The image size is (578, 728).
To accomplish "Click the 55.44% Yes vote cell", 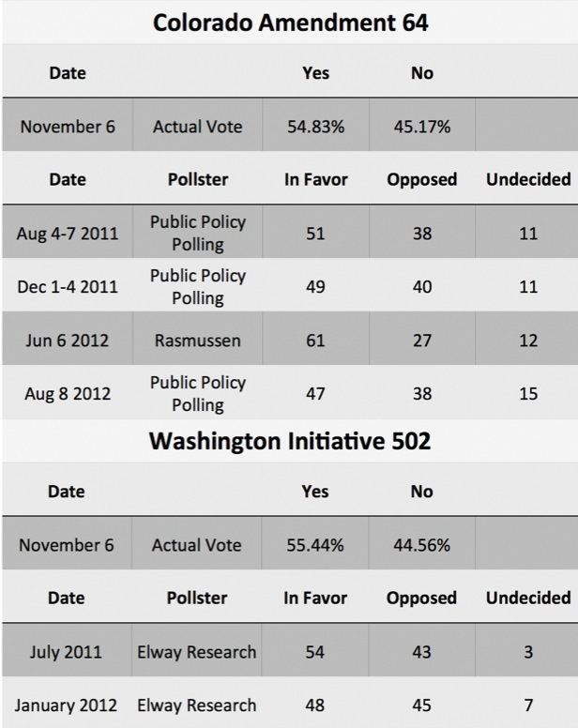I will point(315,545).
